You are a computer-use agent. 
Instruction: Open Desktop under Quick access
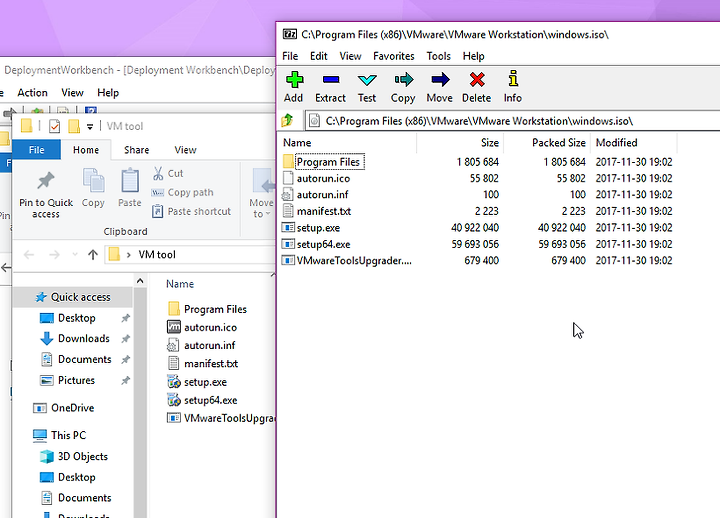click(77, 318)
